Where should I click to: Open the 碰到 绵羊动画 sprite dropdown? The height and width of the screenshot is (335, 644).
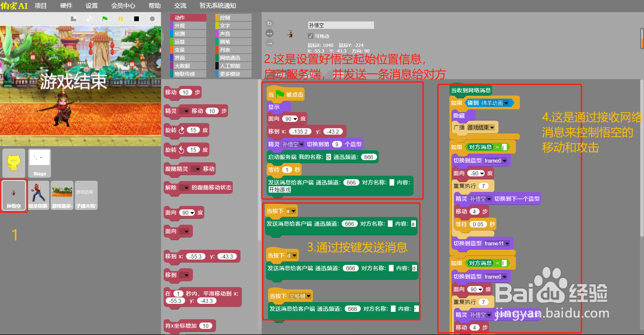pyautogui.click(x=506, y=103)
